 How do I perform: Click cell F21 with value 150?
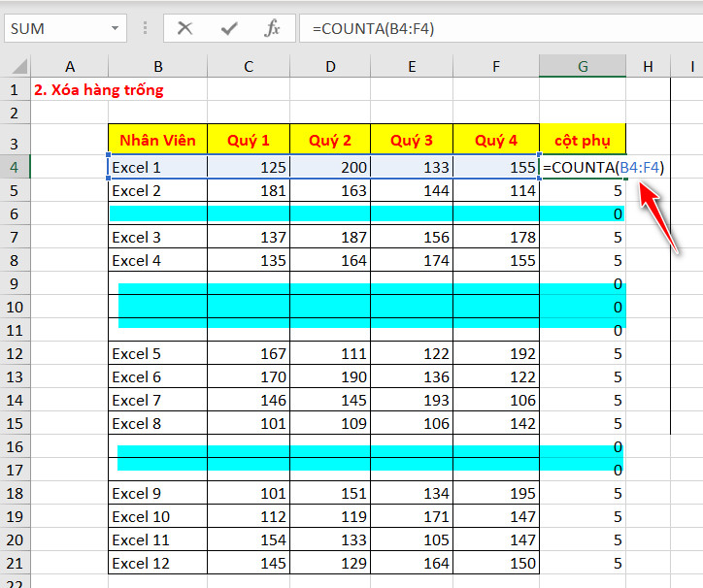(x=496, y=564)
